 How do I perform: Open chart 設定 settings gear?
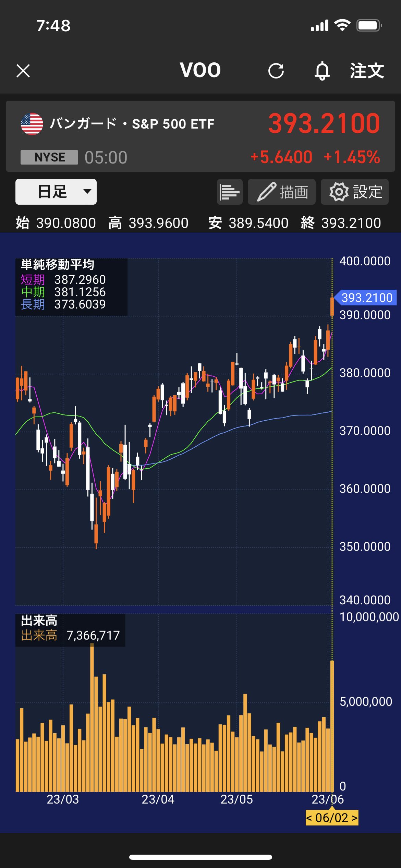(x=354, y=192)
